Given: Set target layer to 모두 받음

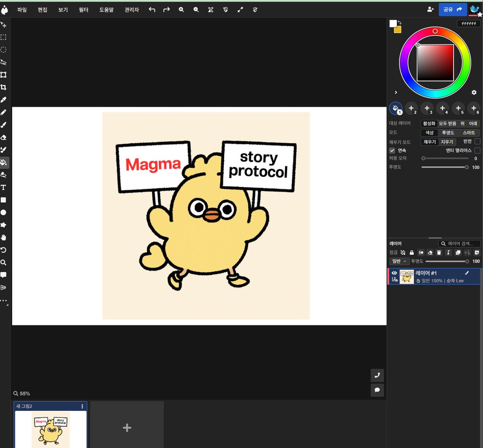Looking at the screenshot, I should pos(447,124).
